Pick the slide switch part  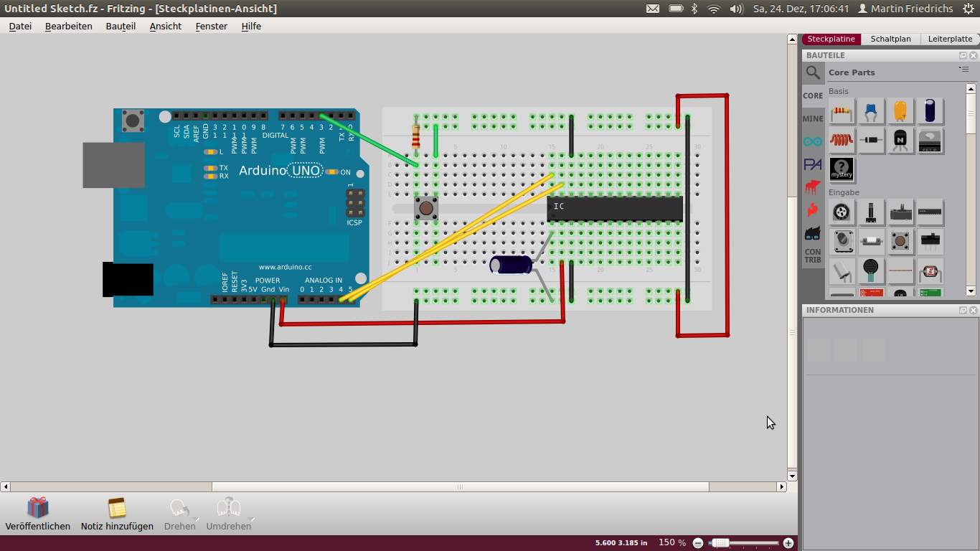[x=930, y=242]
